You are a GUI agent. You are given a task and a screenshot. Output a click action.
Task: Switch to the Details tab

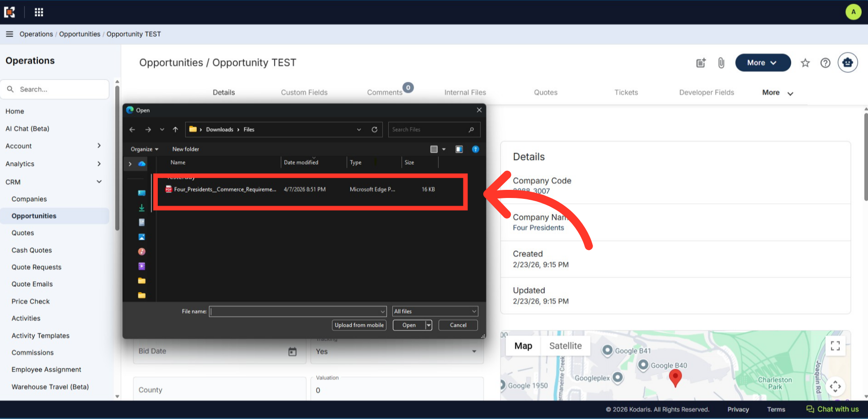224,93
